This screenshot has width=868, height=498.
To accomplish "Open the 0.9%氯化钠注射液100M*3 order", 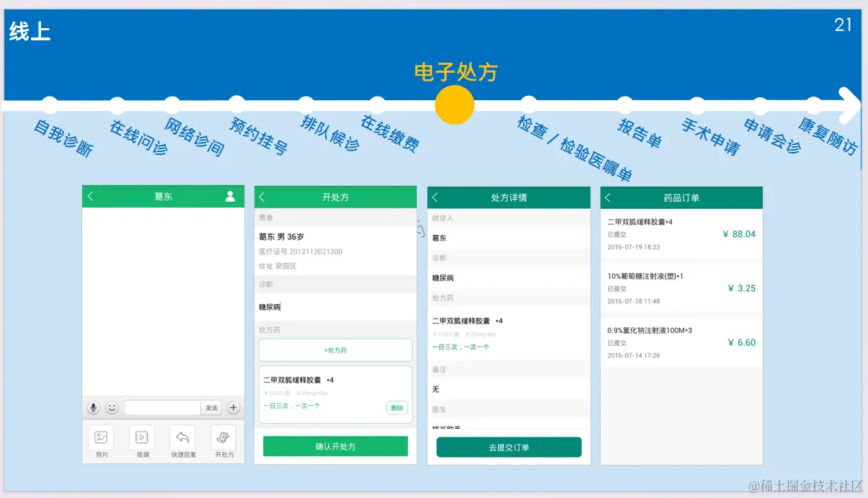I will tap(681, 342).
